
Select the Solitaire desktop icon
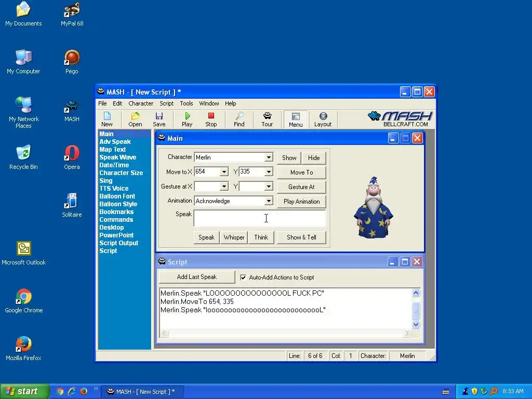72,205
